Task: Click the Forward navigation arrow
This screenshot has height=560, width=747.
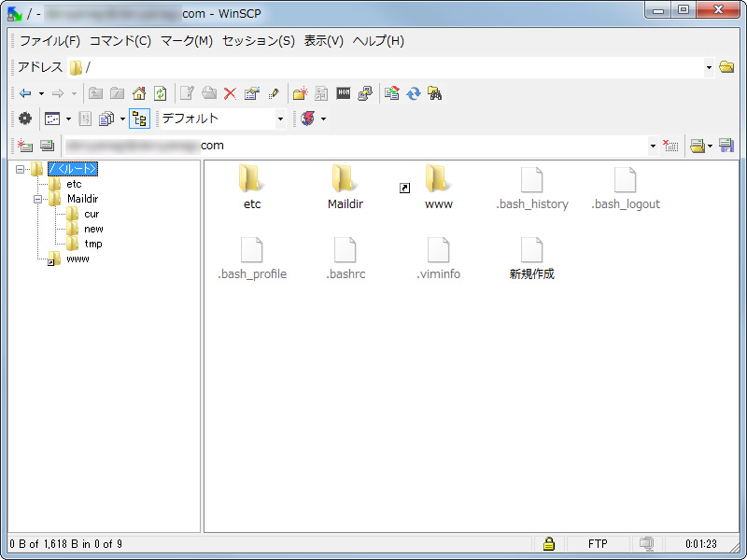Action: pyautogui.click(x=58, y=93)
